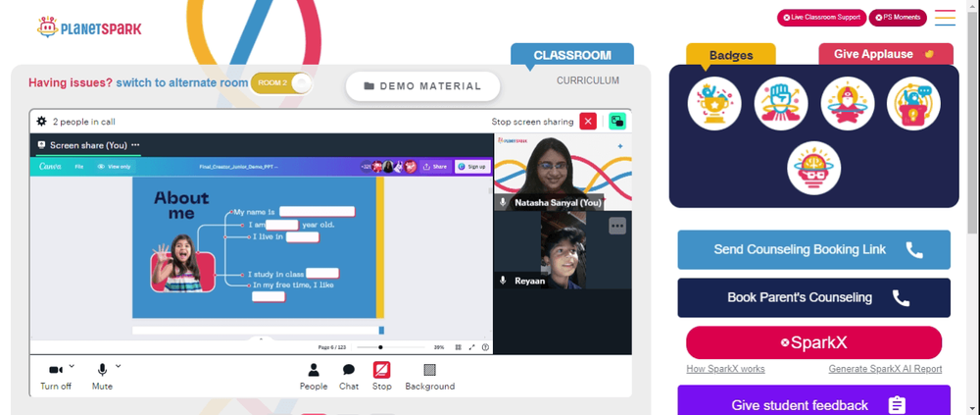Click the Canva zoom slider

391,347
